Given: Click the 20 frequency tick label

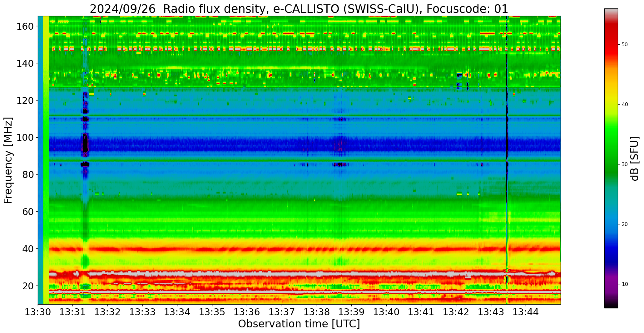Looking at the screenshot, I should tap(28, 286).
